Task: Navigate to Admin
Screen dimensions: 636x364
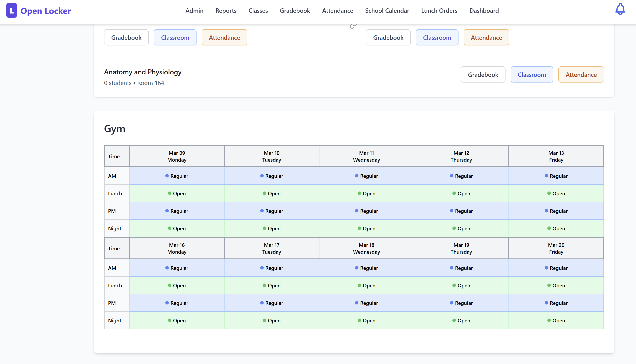Action: (x=194, y=10)
